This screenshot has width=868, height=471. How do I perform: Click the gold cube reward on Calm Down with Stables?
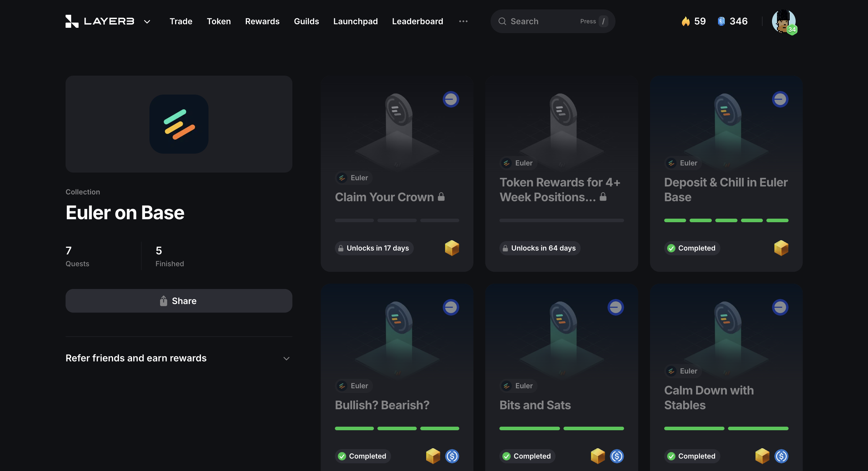click(x=762, y=456)
